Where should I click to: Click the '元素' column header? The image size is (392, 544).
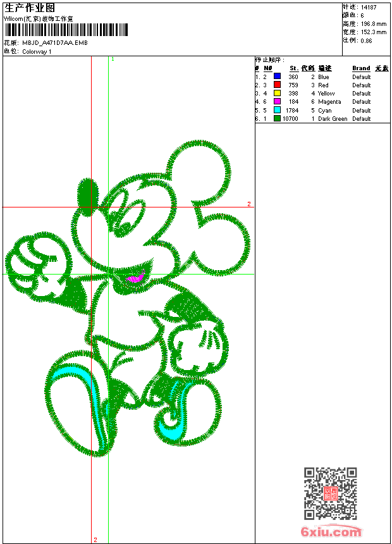point(382,68)
